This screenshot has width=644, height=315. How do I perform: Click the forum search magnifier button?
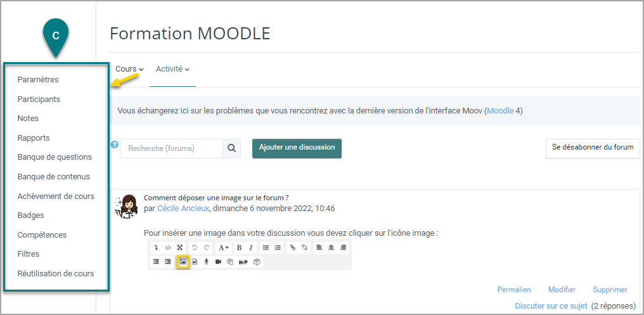[x=231, y=148]
